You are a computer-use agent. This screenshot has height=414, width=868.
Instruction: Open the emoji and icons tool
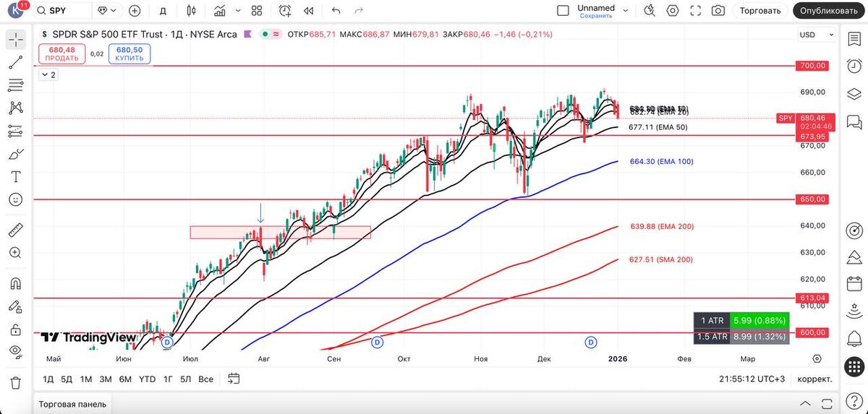click(x=16, y=199)
